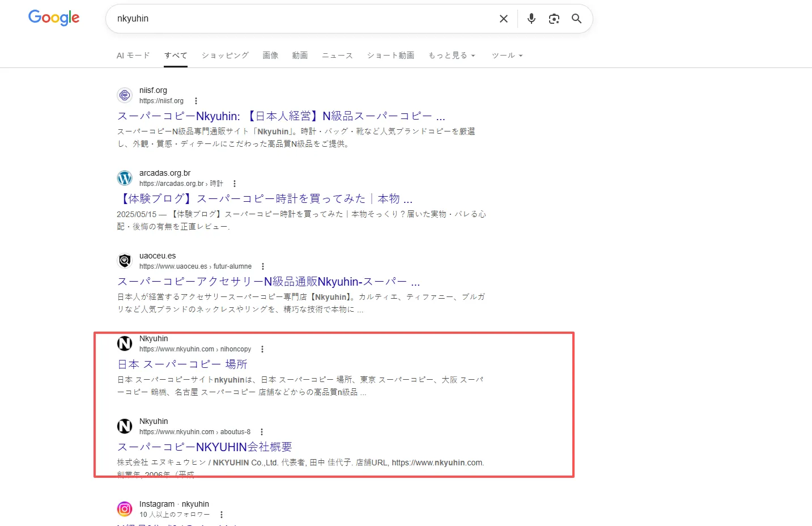The height and width of the screenshot is (526, 812).
Task: Open the 日本 スーパーコピー 場所 result link
Action: 182,364
